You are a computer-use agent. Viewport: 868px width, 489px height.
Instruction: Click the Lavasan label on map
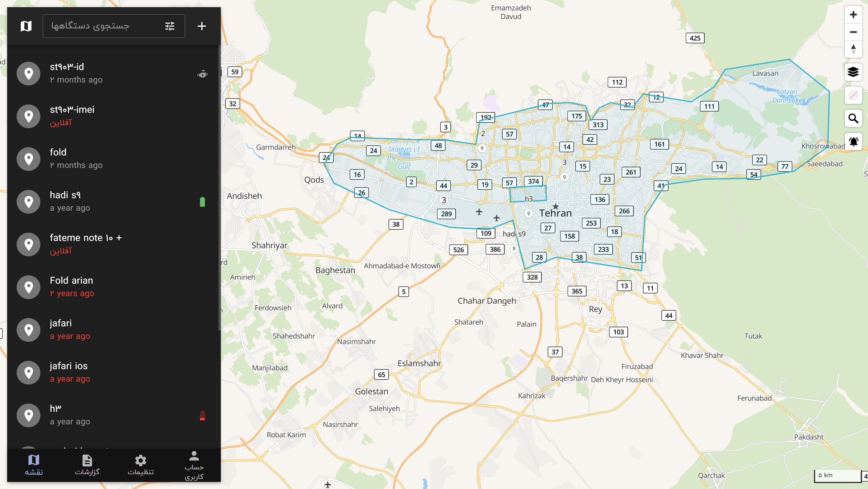765,73
